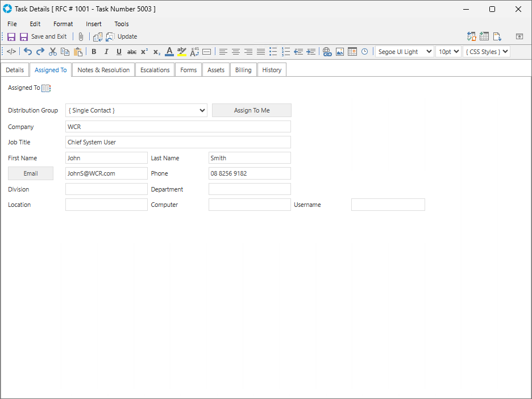Open the Segoe UI Light font dropdown
This screenshot has width=532, height=399.
pos(404,52)
